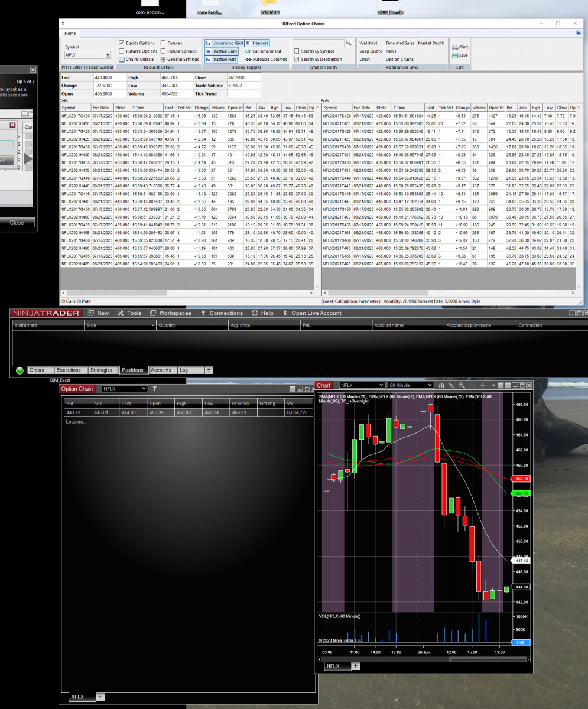Open the NinjaTrader Help menu
The width and height of the screenshot is (588, 709).
262,313
